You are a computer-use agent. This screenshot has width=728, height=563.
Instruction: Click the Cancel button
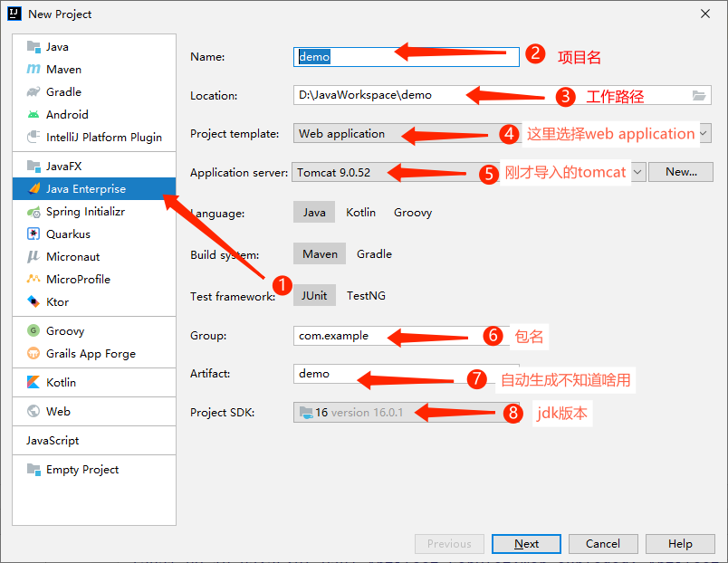click(x=603, y=543)
